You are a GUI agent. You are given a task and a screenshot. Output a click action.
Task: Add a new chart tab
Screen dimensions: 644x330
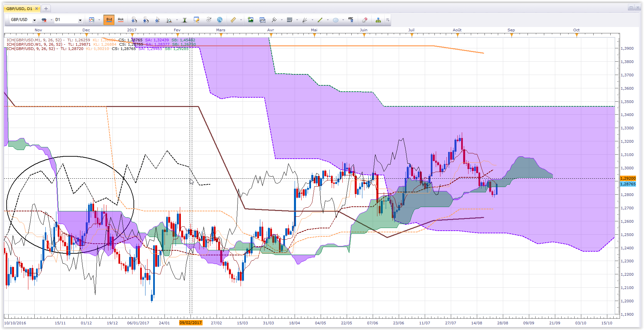(x=46, y=9)
